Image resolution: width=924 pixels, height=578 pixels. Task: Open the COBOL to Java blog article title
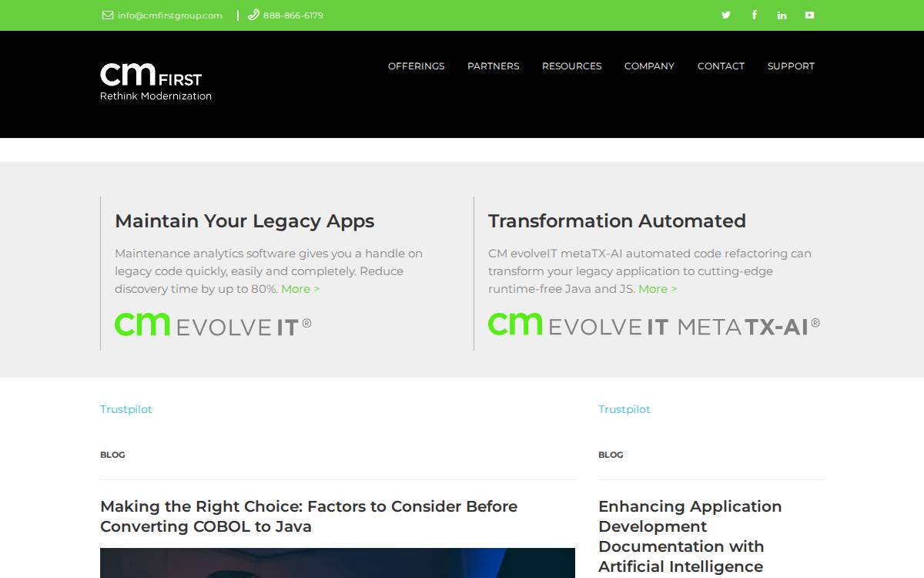309,516
